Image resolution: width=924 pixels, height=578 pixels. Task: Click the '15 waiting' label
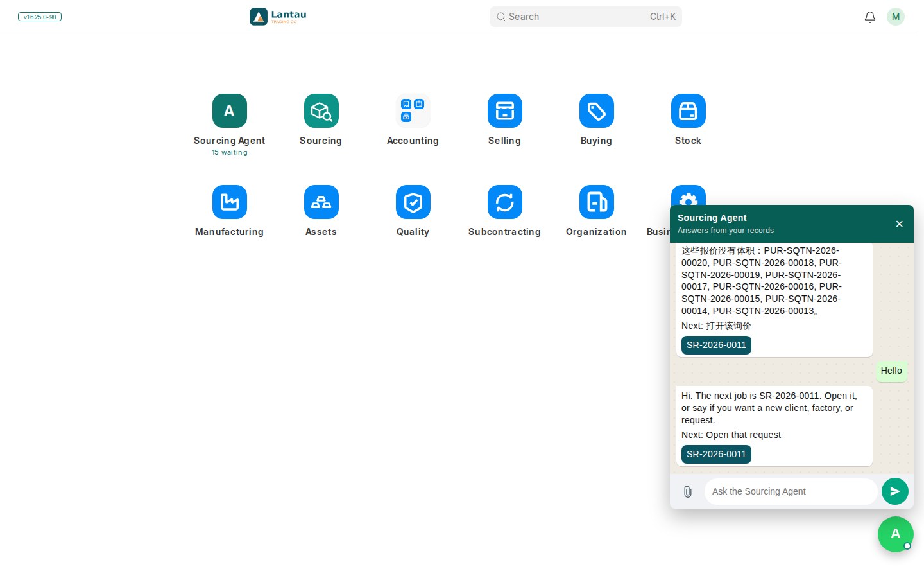pyautogui.click(x=229, y=153)
